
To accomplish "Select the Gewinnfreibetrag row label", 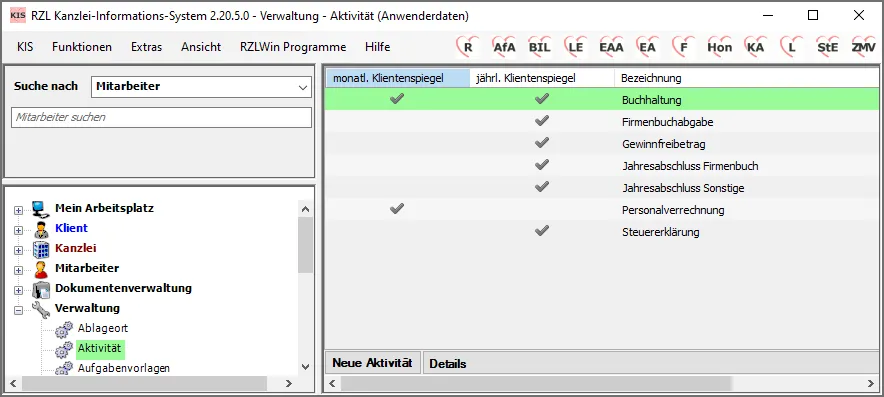I will tap(664, 144).
